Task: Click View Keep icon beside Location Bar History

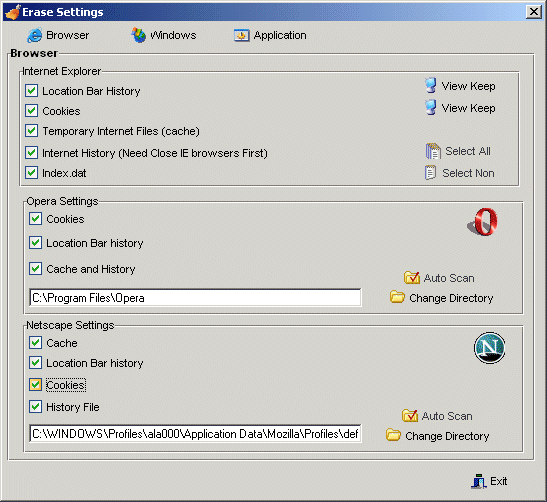Action: coord(431,86)
